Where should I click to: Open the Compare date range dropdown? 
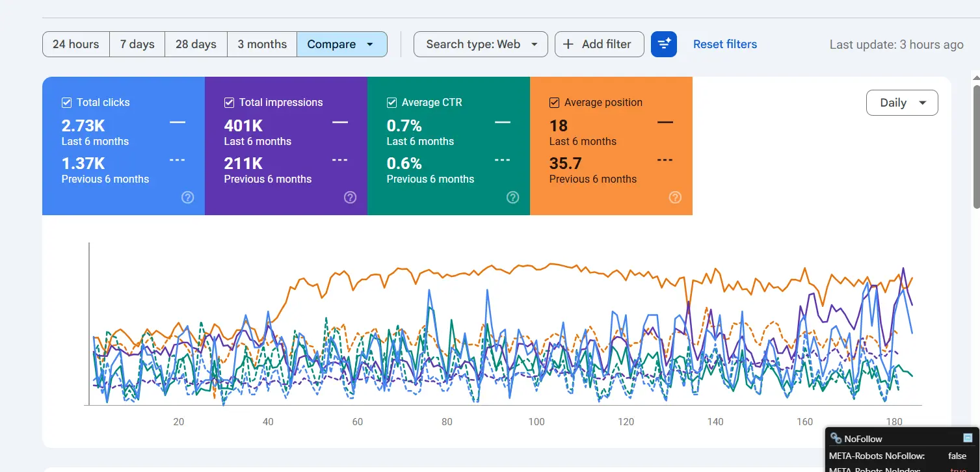coord(342,44)
